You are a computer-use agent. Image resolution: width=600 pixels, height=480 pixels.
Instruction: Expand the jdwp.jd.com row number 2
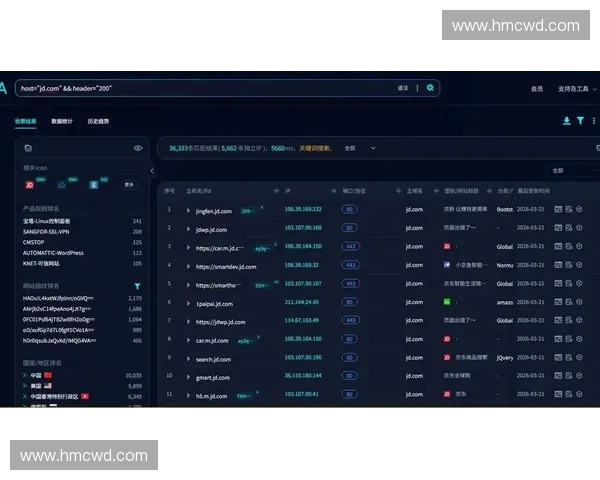coord(188,229)
